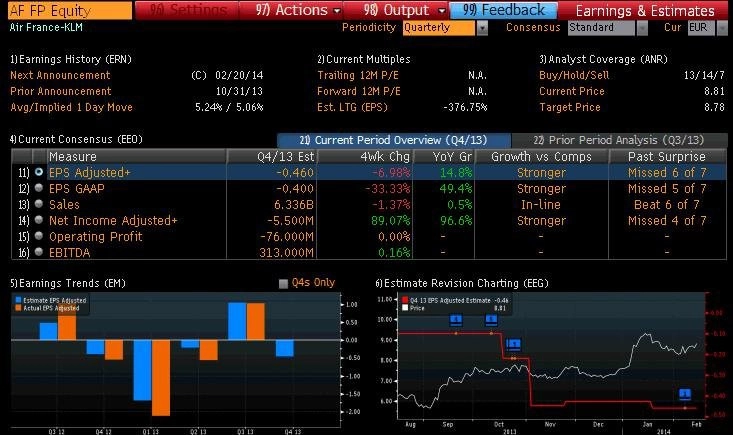This screenshot has width=733, height=435.
Task: Click the EBITDA estimate 313.000M
Action: click(x=287, y=253)
